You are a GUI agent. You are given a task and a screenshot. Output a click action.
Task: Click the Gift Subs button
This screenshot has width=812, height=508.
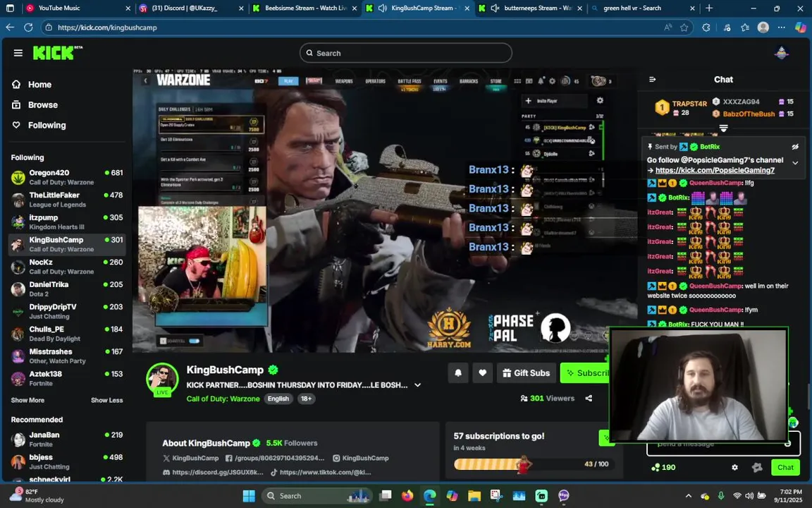coord(526,373)
